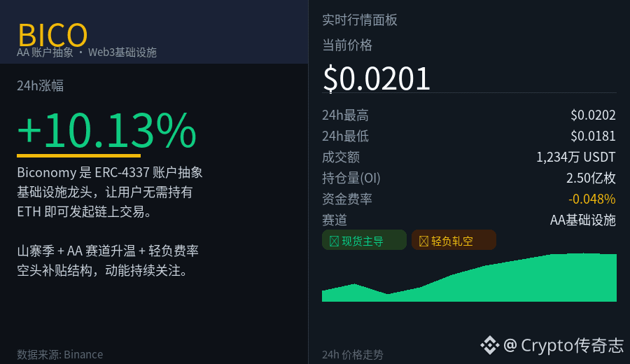Image resolution: width=630 pixels, height=364 pixels.
Task: Click the '24h最高' row label
Action: (345, 115)
